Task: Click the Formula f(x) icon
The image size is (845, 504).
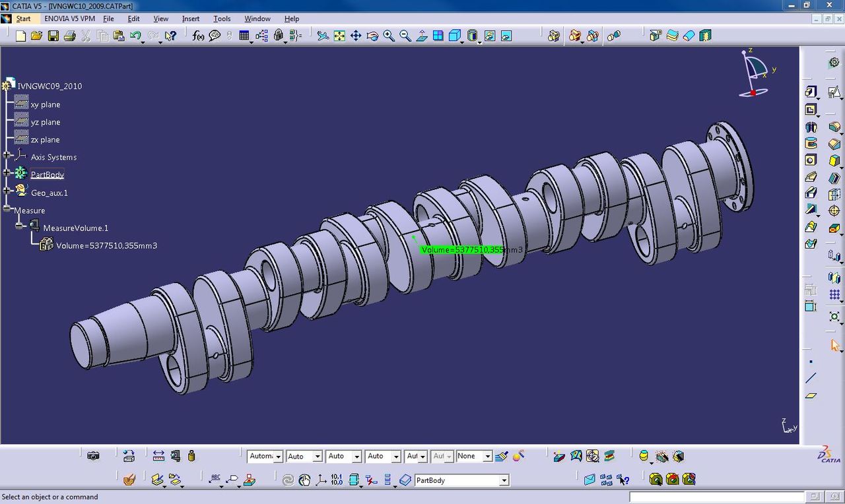Action: (198, 36)
